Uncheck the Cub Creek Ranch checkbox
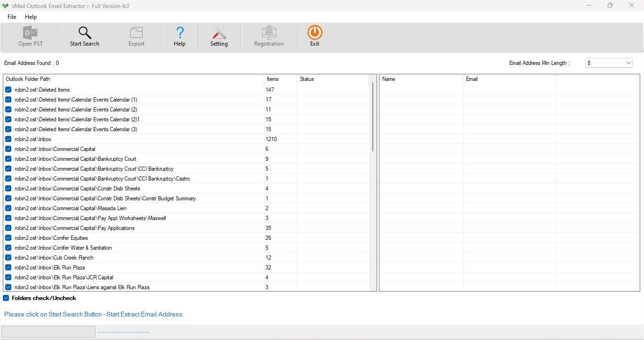The width and height of the screenshot is (644, 340). tap(8, 258)
